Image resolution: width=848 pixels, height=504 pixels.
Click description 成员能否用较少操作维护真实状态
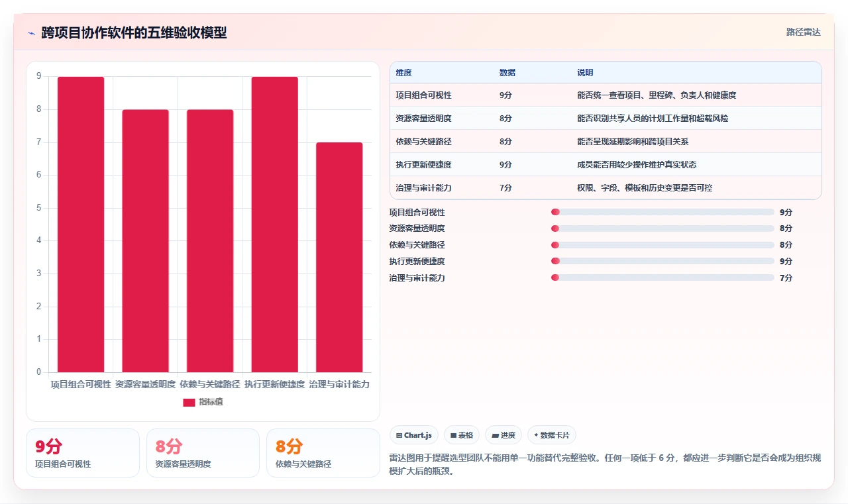637,165
